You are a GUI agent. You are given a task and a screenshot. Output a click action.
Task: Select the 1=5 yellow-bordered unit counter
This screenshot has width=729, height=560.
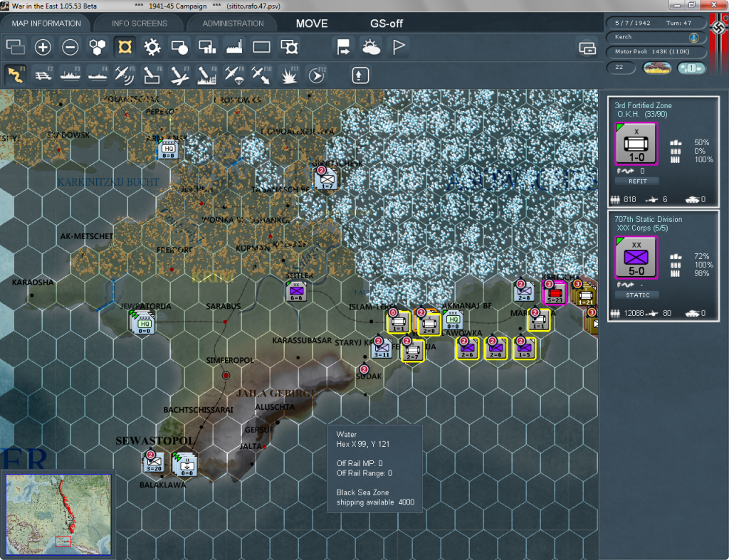coord(525,349)
